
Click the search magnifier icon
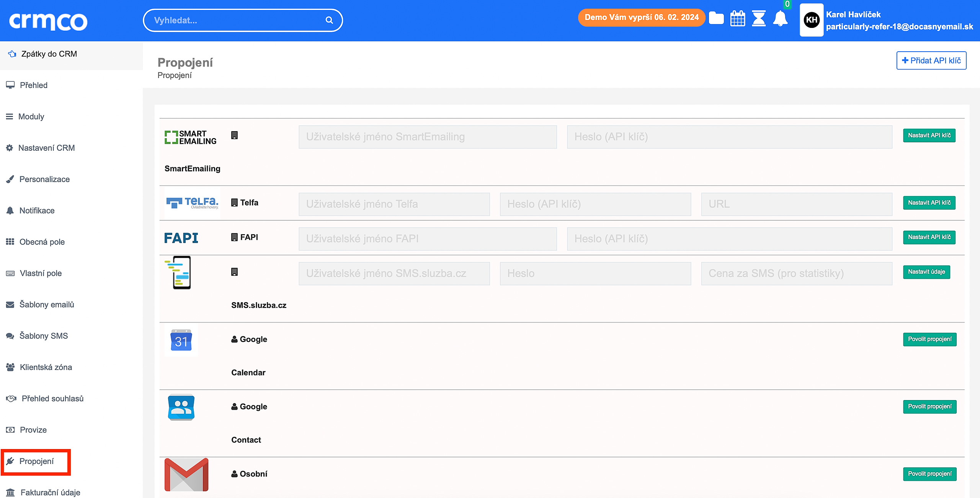(329, 20)
